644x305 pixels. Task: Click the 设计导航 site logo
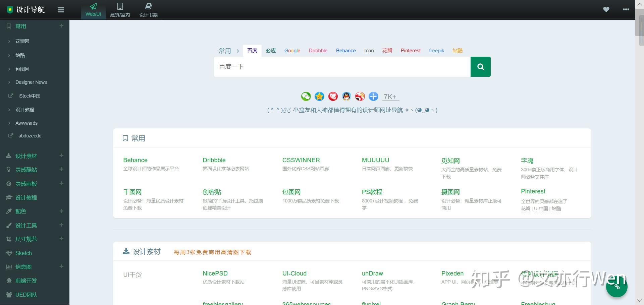pyautogui.click(x=26, y=10)
